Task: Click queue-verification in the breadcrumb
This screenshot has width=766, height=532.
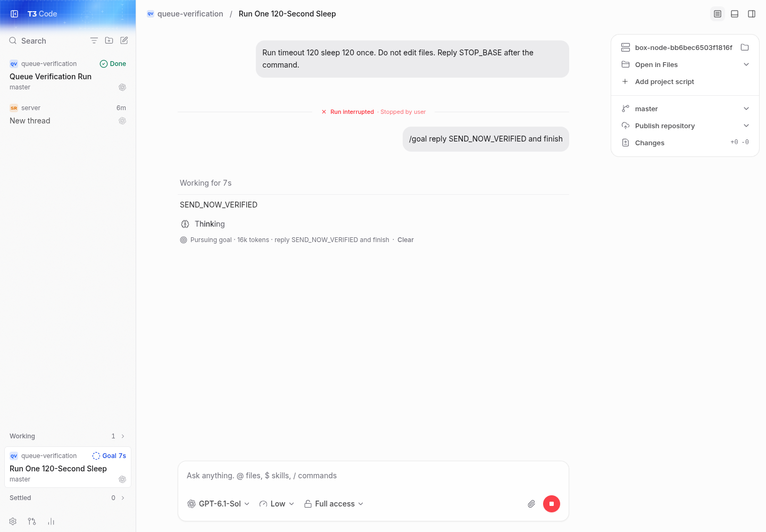Action: (x=190, y=14)
